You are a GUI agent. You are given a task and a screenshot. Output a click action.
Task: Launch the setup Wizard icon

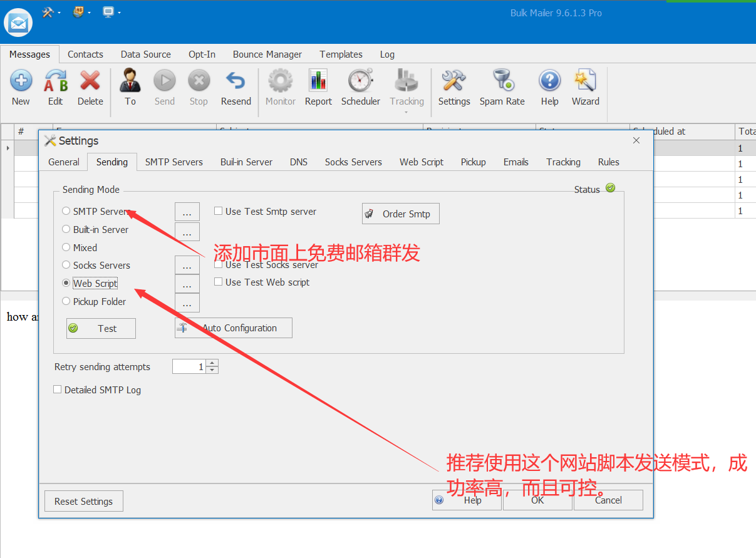tap(585, 88)
